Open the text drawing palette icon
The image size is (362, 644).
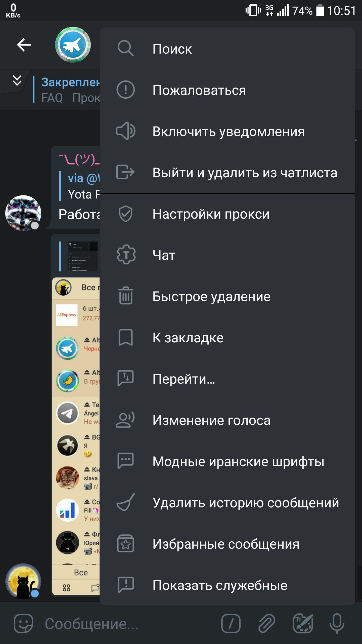(x=303, y=623)
